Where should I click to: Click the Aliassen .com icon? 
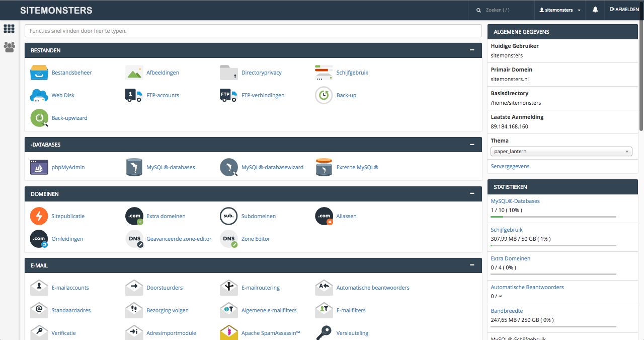click(324, 216)
